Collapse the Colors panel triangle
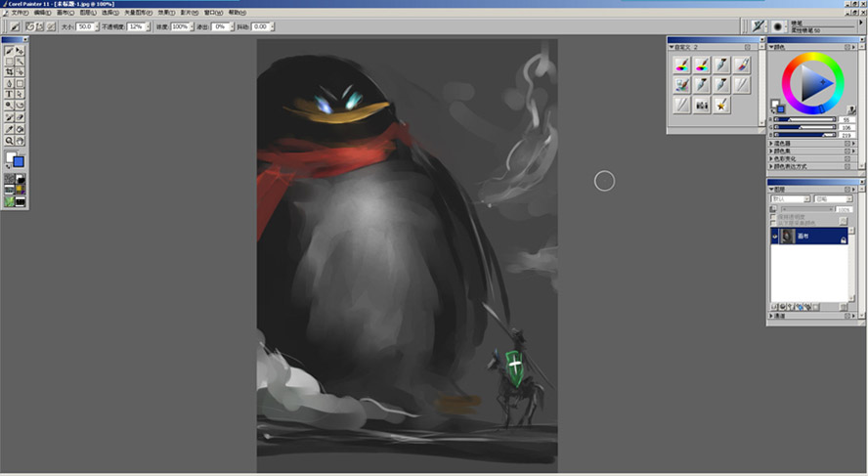The height and width of the screenshot is (476, 868). tap(771, 47)
